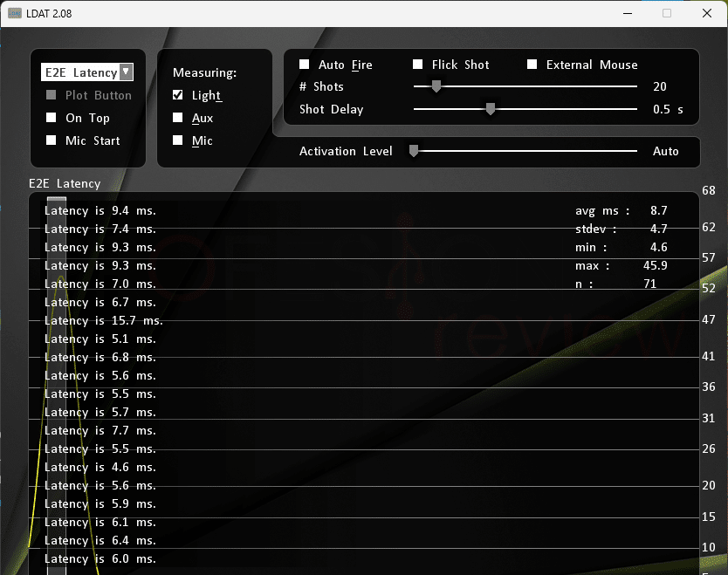Click the # Shots value '20'
Image resolution: width=728 pixels, height=575 pixels.
[x=660, y=86]
